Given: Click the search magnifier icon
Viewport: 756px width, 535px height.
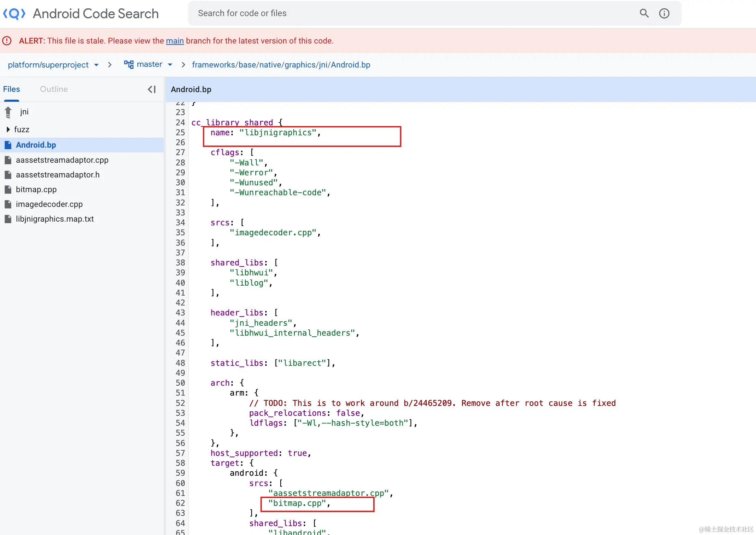Looking at the screenshot, I should pos(644,13).
